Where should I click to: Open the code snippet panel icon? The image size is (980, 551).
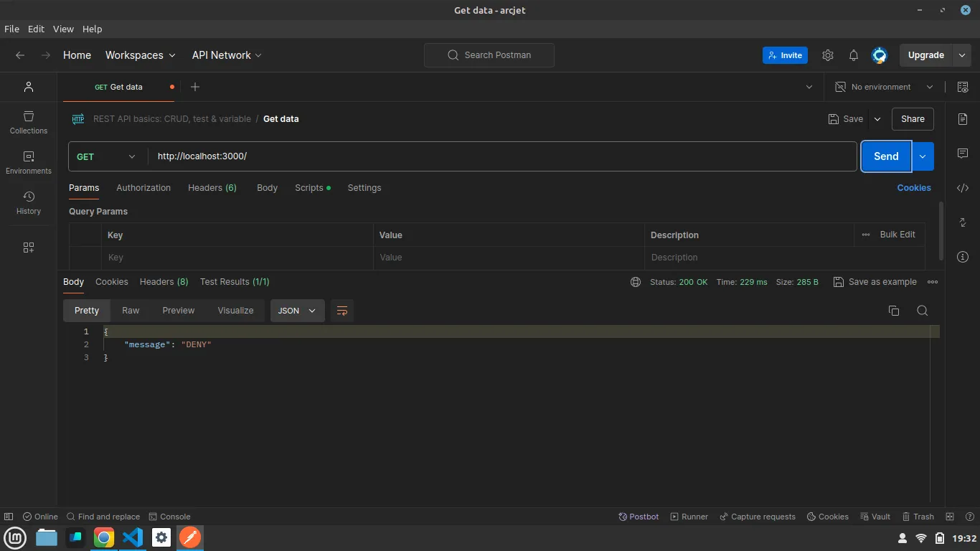963,188
